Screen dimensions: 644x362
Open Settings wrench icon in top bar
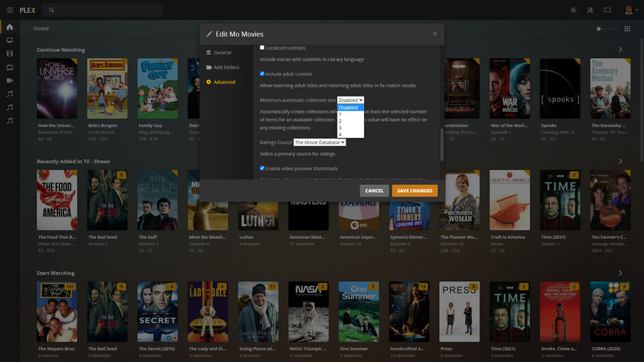590,10
